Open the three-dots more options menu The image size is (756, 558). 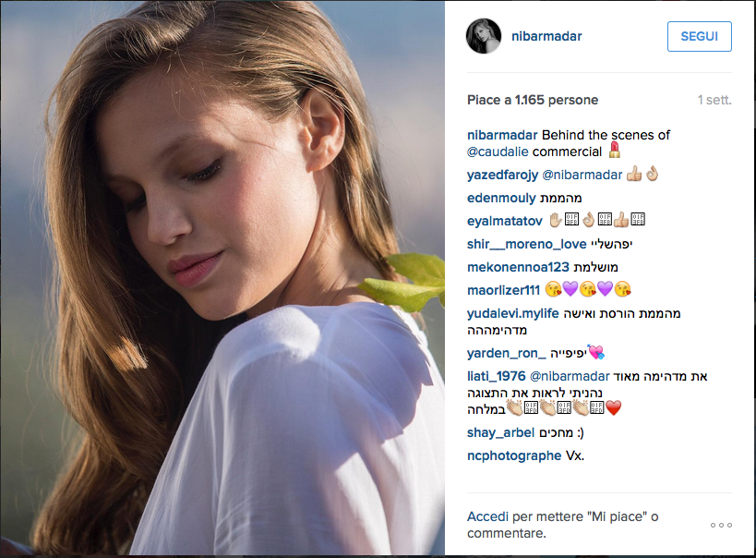point(721,525)
